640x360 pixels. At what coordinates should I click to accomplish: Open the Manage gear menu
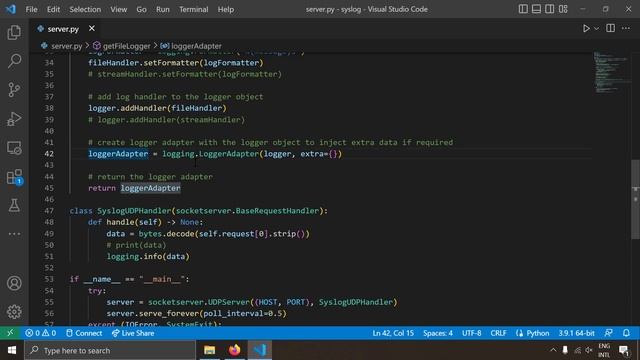(14, 312)
